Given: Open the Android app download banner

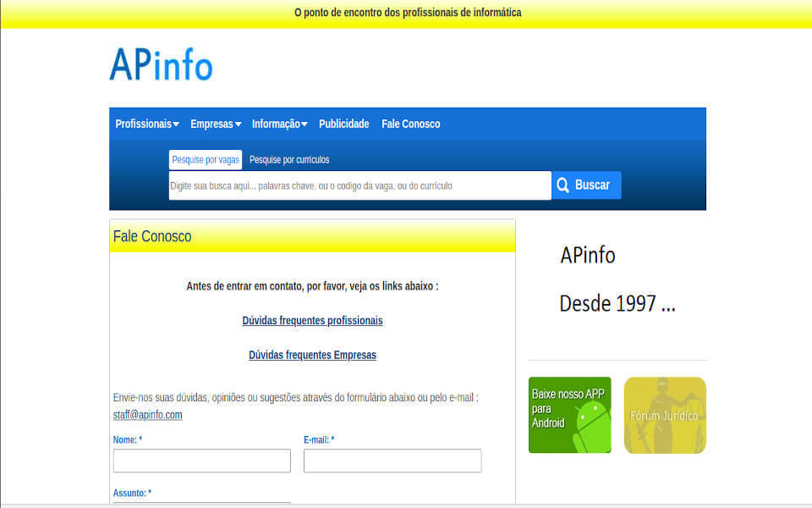Looking at the screenshot, I should coord(569,415).
